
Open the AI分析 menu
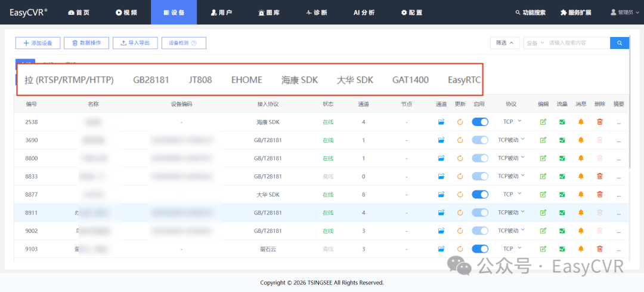364,13
